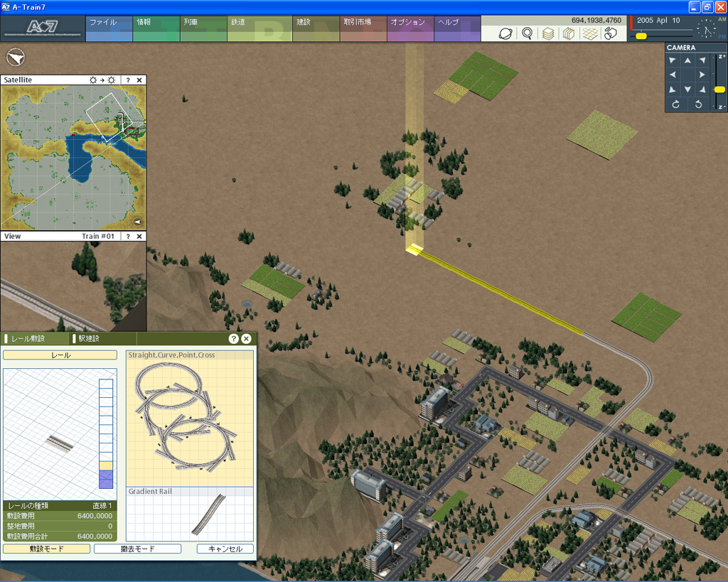Select the stacked horizontal layers icon
The width and height of the screenshot is (728, 582).
point(548,34)
